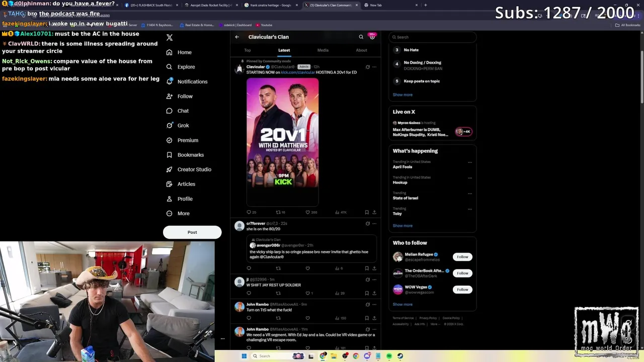Open Youtube bookmark in bookmarks bar
Screen dimensions: 644x362
[264, 25]
